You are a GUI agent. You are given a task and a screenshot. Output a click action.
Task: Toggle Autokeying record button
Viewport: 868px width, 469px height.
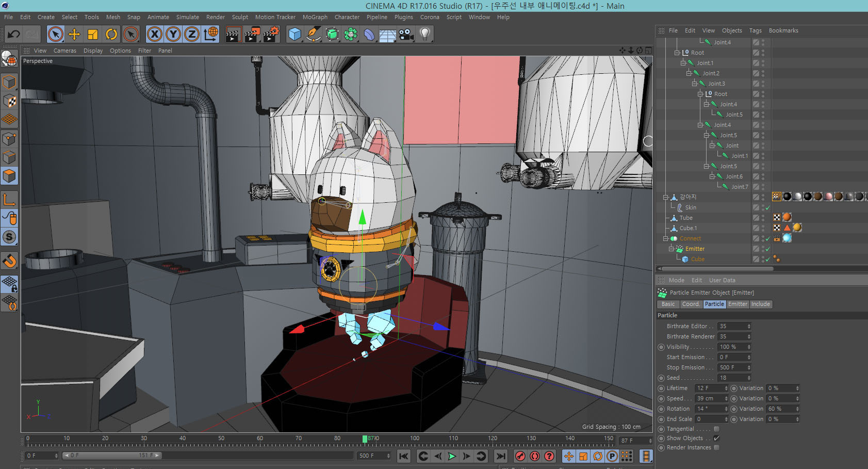535,456
